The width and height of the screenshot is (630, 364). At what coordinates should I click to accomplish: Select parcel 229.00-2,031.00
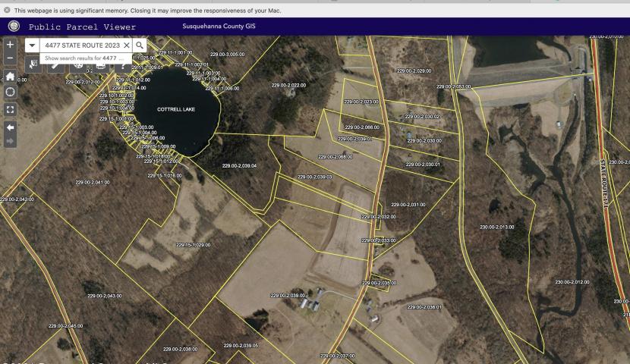point(408,205)
